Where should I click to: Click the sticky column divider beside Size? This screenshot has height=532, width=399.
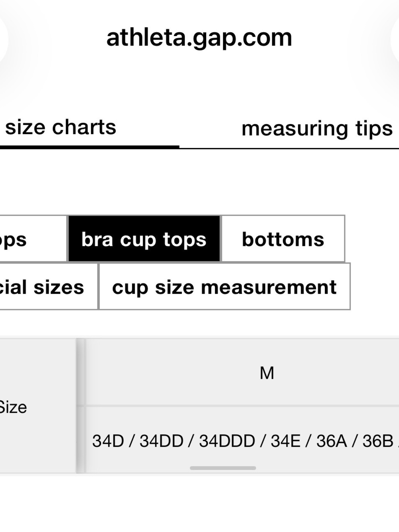tap(81, 406)
